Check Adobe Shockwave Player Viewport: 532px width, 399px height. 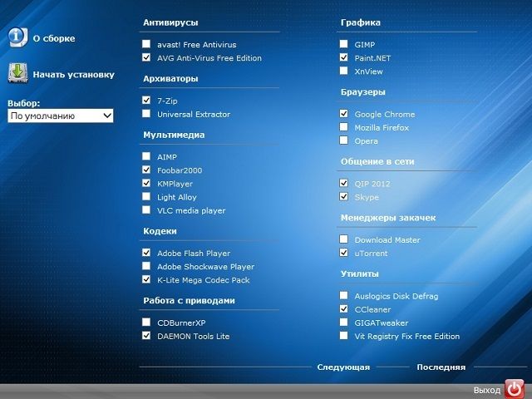click(x=146, y=266)
